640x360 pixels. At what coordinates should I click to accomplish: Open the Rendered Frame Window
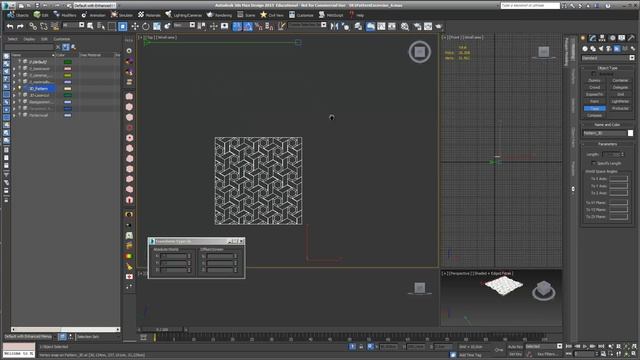pos(428,26)
